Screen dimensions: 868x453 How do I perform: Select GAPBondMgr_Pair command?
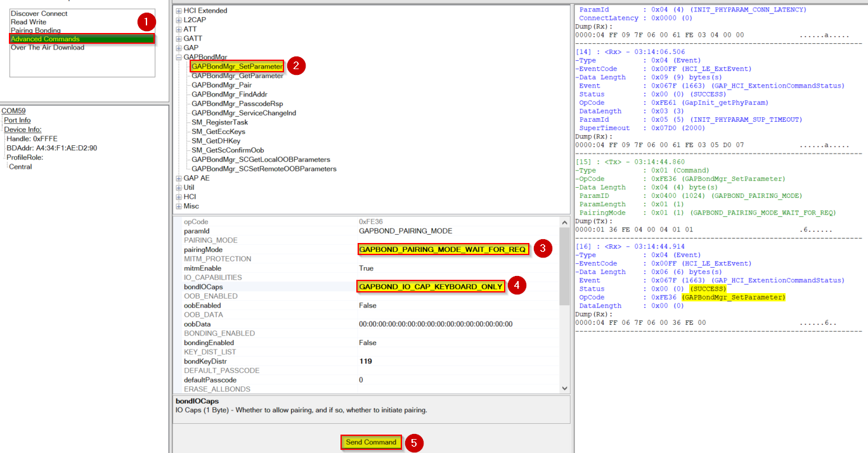[222, 84]
